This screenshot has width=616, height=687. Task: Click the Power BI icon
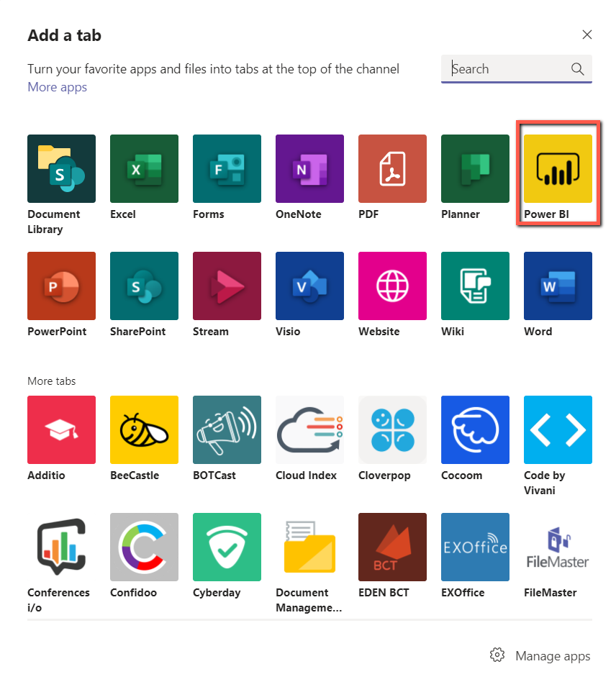click(558, 168)
